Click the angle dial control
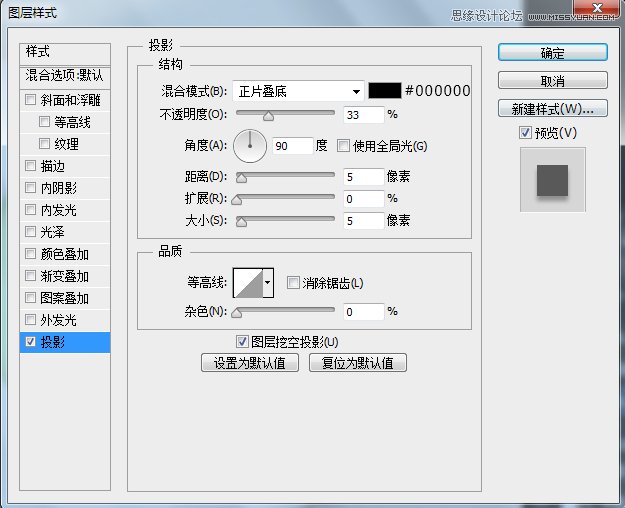The image size is (625, 508). [250, 146]
